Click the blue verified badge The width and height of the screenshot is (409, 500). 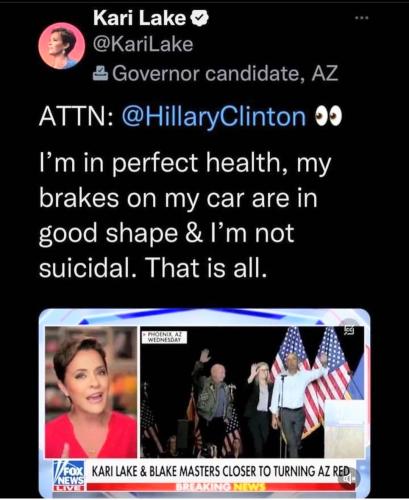(199, 18)
